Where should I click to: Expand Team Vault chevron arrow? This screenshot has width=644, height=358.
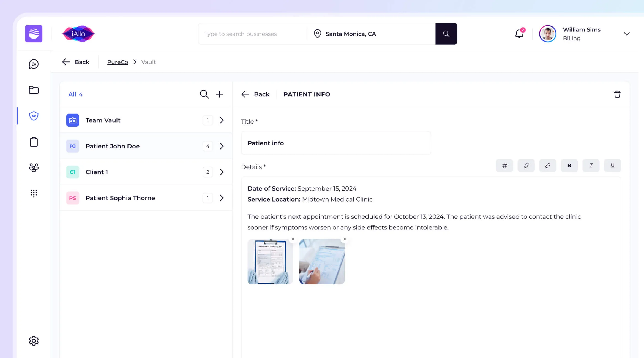(x=222, y=120)
